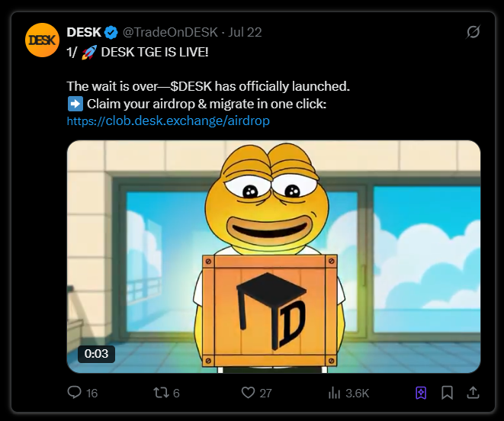Viewport: 504px width, 421px height.
Task: Repost the DESK TGE tweet
Action: pos(161,393)
